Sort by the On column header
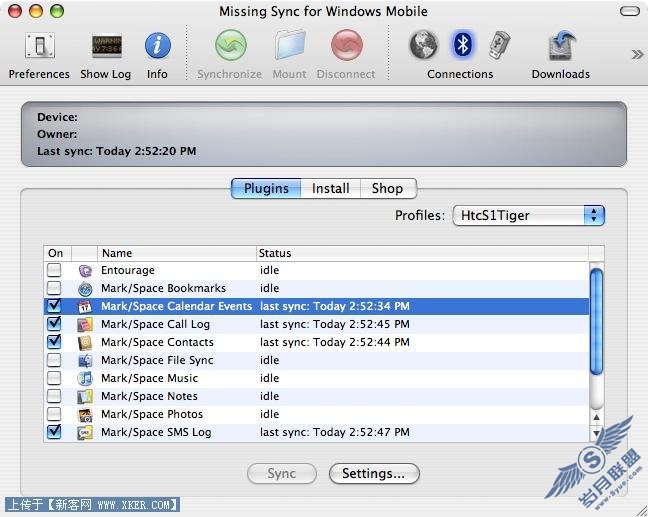 point(57,253)
